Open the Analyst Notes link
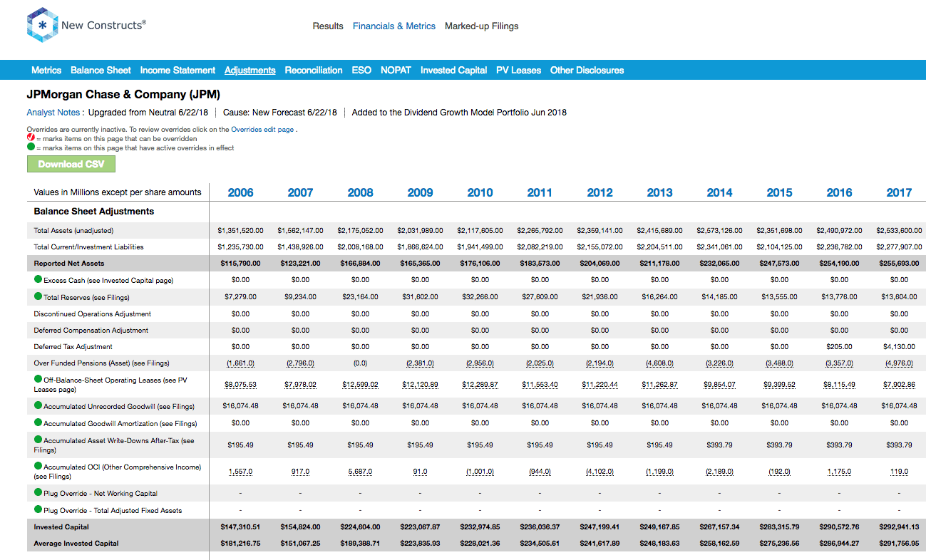The width and height of the screenshot is (926, 560). tap(53, 113)
